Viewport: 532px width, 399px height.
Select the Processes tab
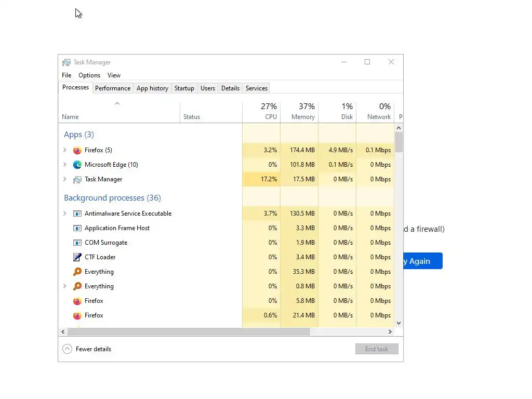click(x=76, y=87)
